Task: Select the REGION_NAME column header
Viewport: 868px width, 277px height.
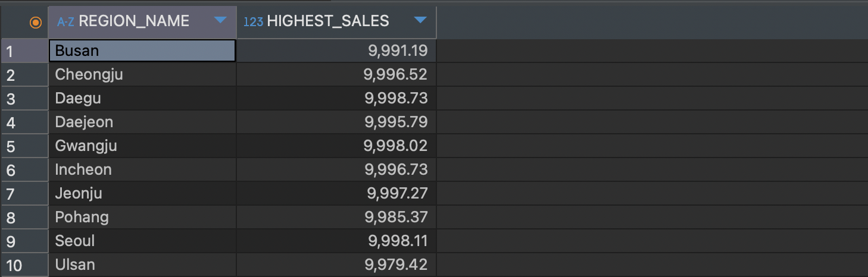Action: pos(134,21)
